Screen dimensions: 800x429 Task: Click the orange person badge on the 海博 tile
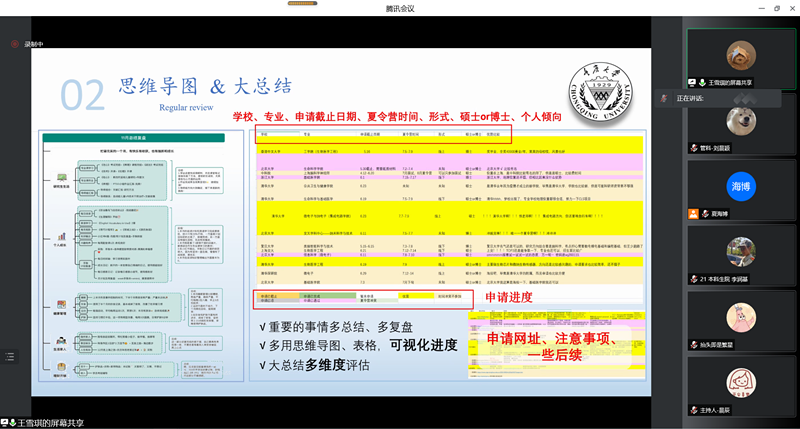click(693, 214)
